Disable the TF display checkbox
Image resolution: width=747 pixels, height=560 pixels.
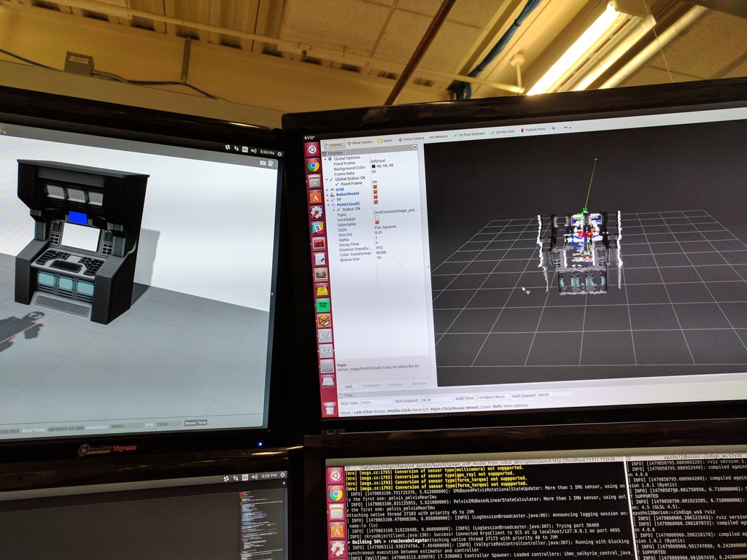pyautogui.click(x=376, y=197)
